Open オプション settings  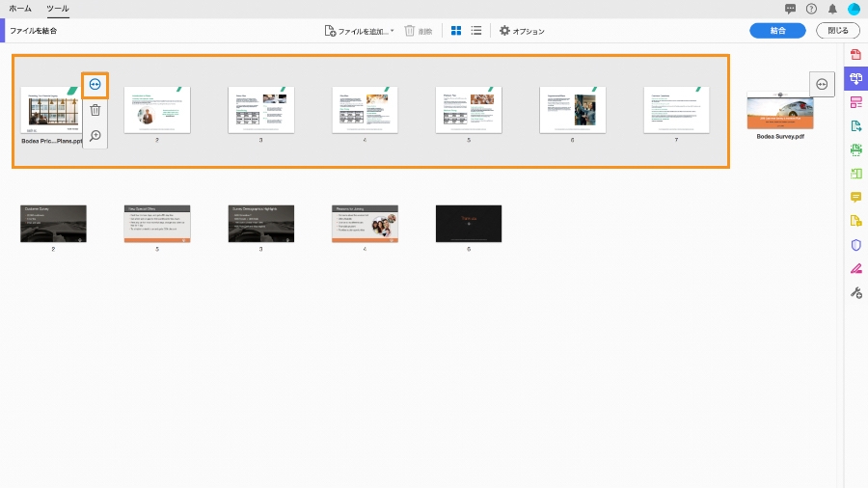522,31
